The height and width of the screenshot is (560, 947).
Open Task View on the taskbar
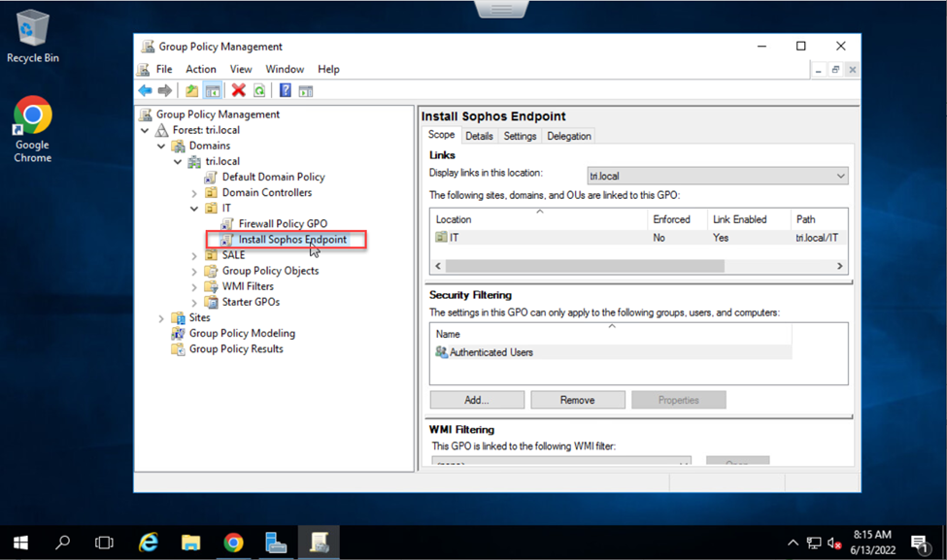tap(104, 544)
